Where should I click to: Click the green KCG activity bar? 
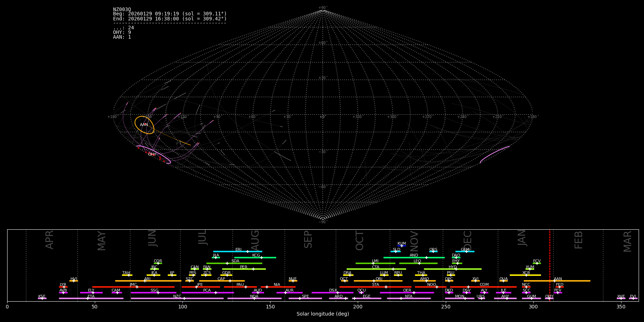coord(255,258)
